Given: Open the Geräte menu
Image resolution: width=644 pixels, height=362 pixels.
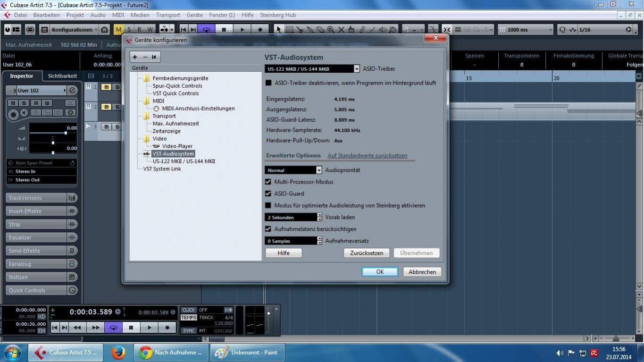Looking at the screenshot, I should [x=195, y=15].
